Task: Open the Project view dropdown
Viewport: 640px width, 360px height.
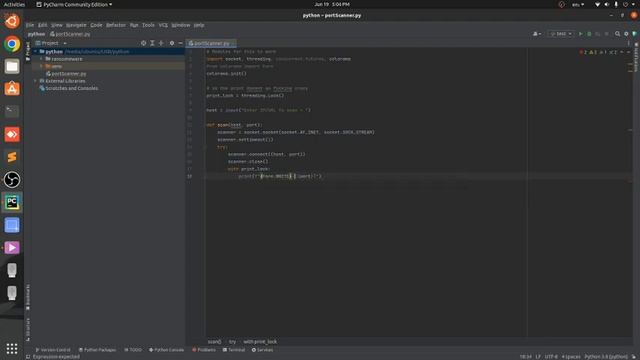Action: [x=51, y=43]
